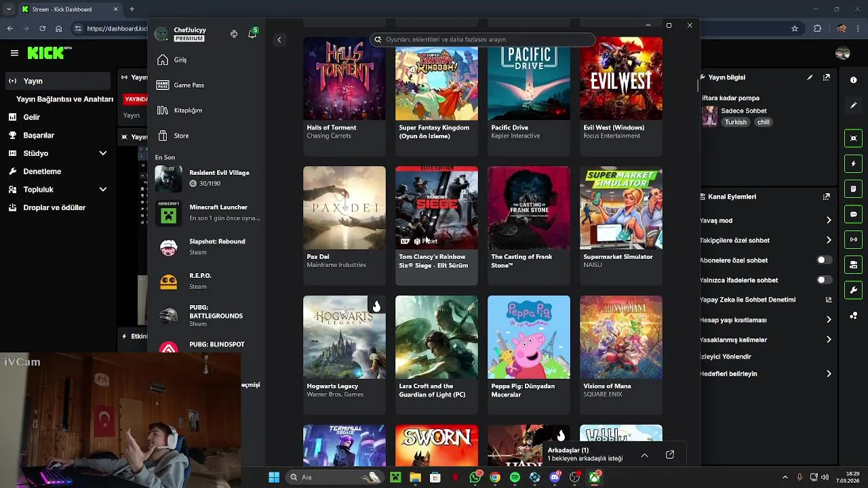Select Yayın in Kick sidebar
The image size is (868, 488).
58,81
